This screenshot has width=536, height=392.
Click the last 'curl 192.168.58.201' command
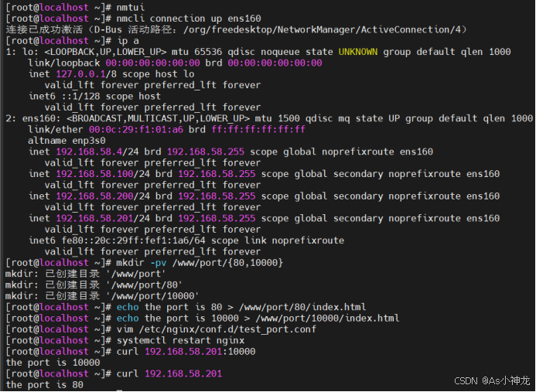click(169, 374)
